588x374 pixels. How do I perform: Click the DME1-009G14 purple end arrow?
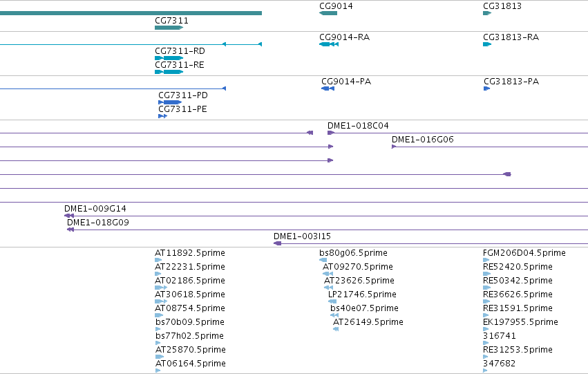coord(69,216)
